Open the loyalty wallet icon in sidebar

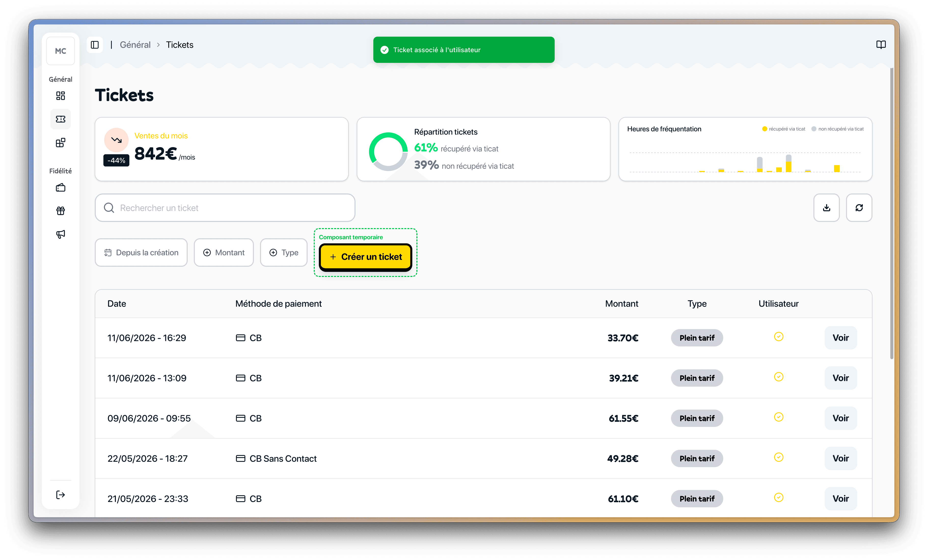[60, 187]
